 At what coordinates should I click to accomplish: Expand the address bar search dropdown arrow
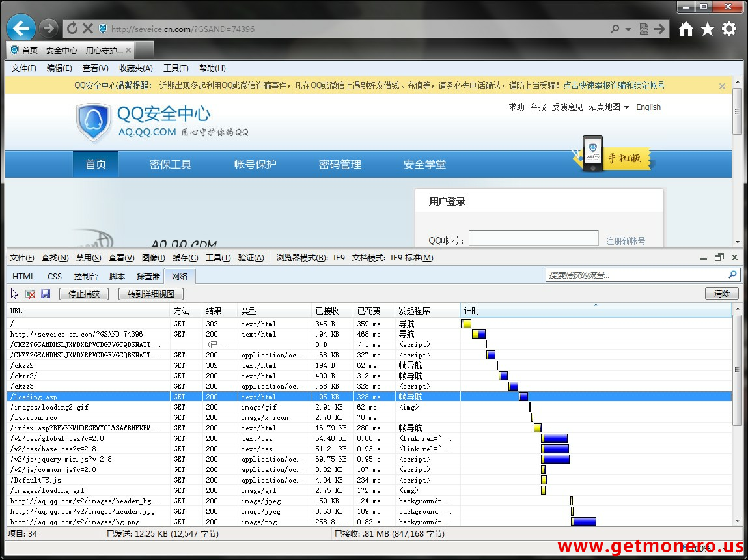coord(628,29)
